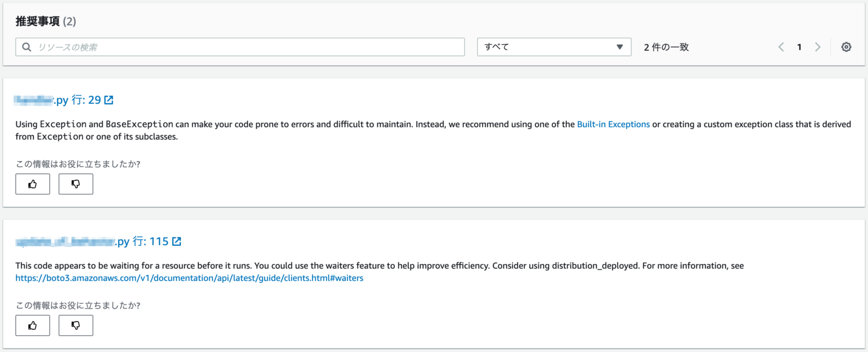Screen dimensions: 868x352
Task: Click external link icon beside 行: 115
Action: coord(176,242)
